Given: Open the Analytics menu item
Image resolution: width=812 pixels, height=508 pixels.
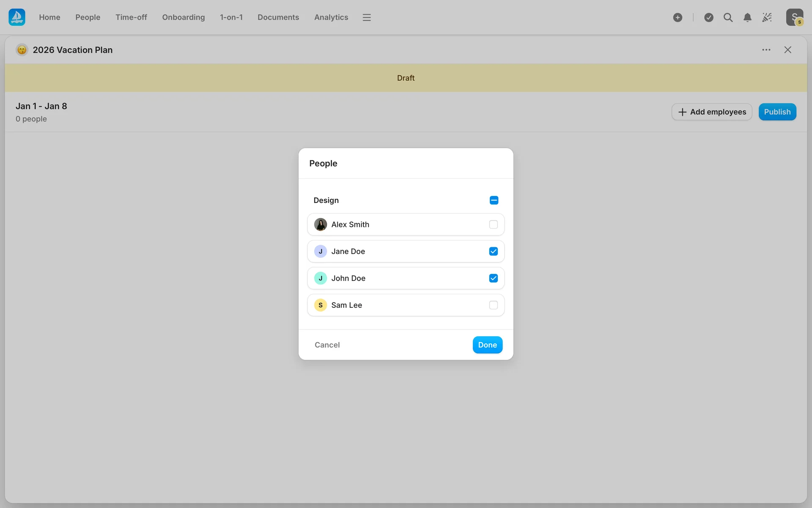Looking at the screenshot, I should pyautogui.click(x=331, y=17).
